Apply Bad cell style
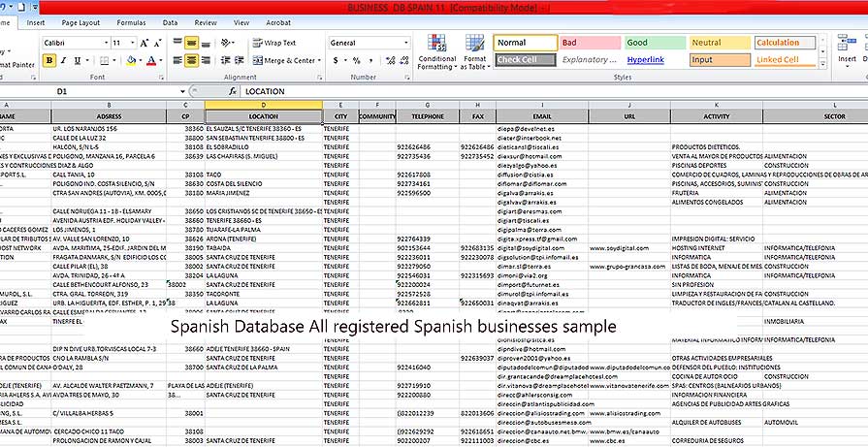Viewport: 868px width, 447px height. tap(590, 43)
